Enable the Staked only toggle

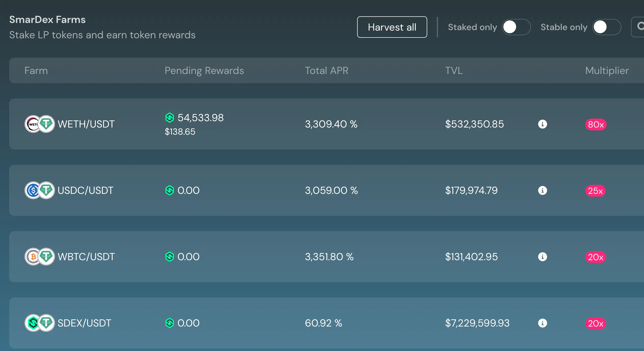[516, 27]
